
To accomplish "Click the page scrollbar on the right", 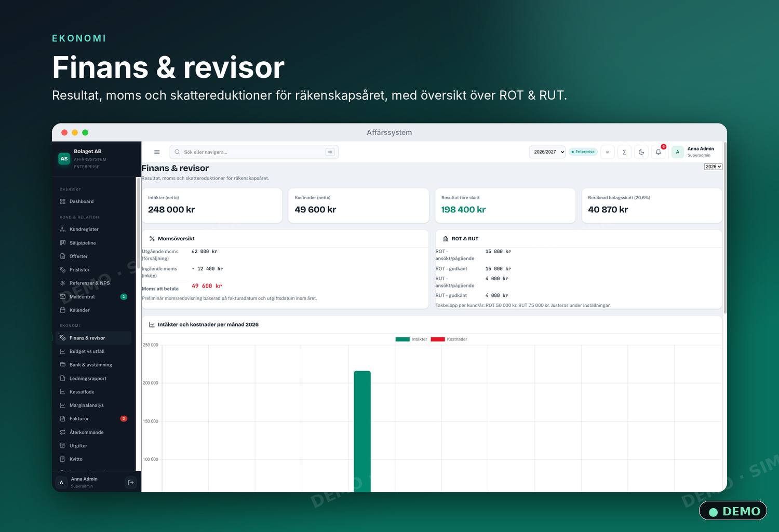I will 725,228.
